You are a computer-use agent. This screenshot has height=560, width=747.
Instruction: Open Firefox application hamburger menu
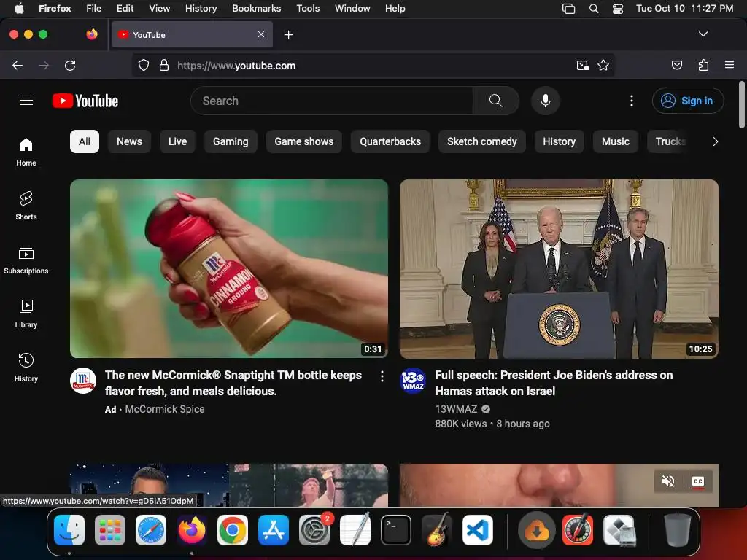pyautogui.click(x=729, y=65)
